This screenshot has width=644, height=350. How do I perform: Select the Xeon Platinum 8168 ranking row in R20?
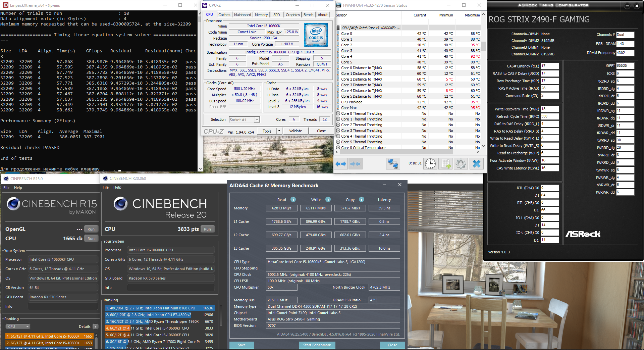click(159, 308)
